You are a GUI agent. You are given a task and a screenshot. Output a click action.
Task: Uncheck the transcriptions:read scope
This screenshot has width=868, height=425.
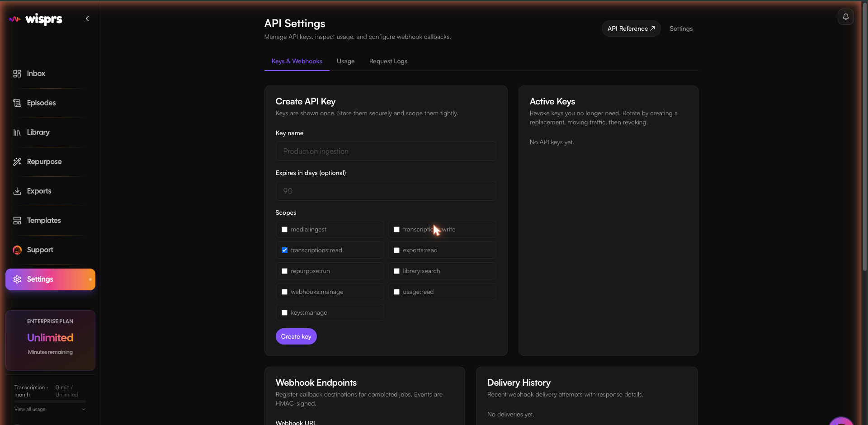[284, 250]
